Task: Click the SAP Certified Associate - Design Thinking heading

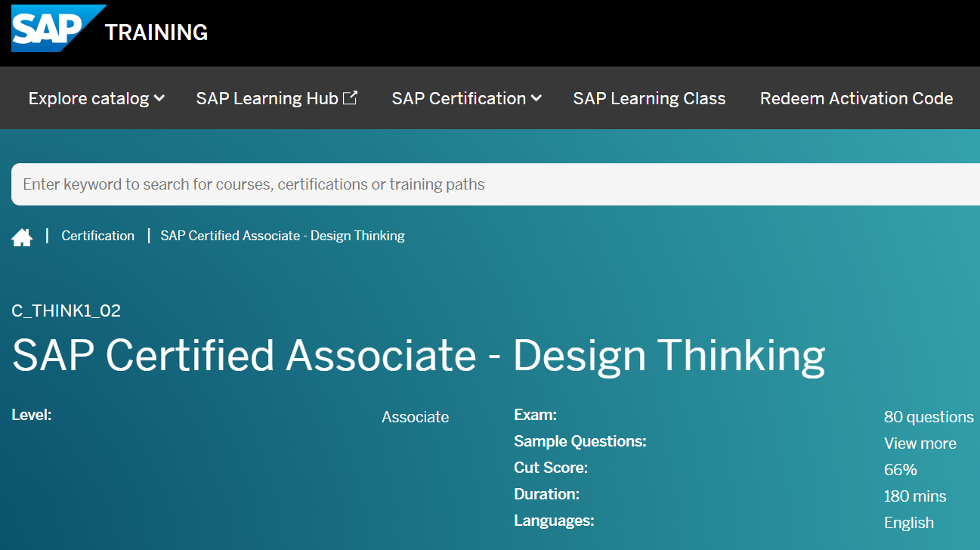Action: tap(419, 355)
